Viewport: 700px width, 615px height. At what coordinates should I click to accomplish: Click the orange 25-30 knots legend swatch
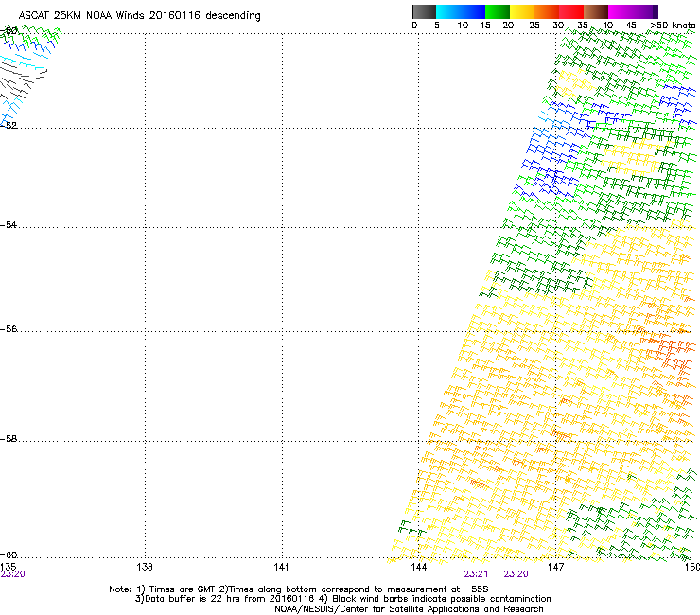(547, 11)
